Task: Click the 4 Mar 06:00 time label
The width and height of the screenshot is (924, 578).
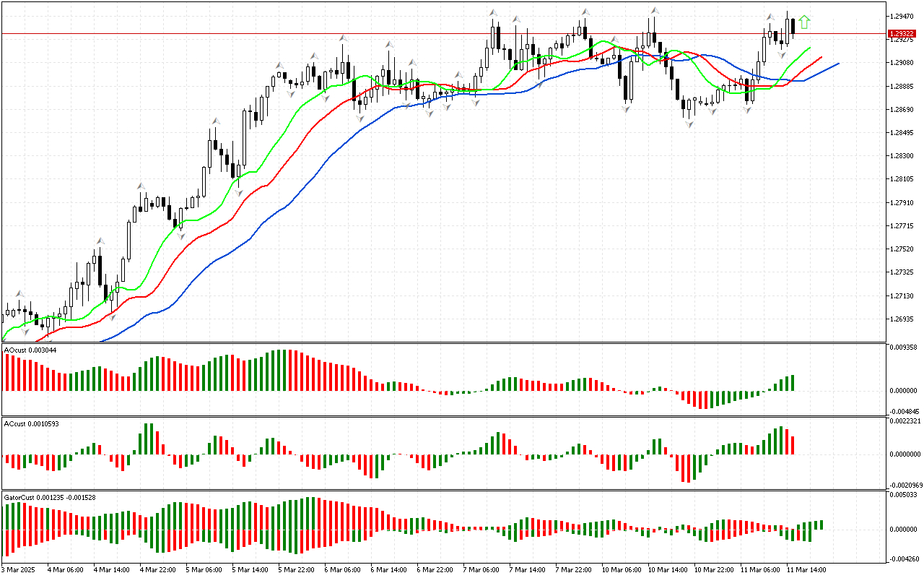Action: pos(66,569)
